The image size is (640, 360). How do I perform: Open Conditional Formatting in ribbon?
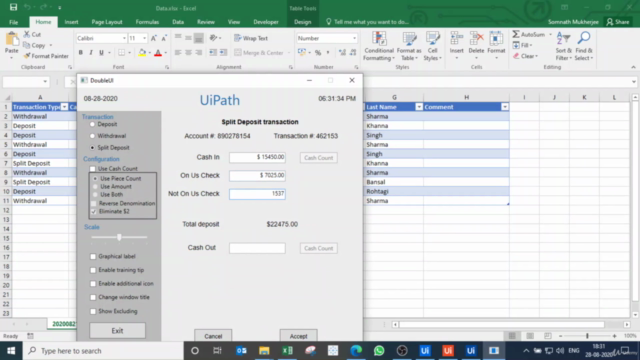point(379,46)
